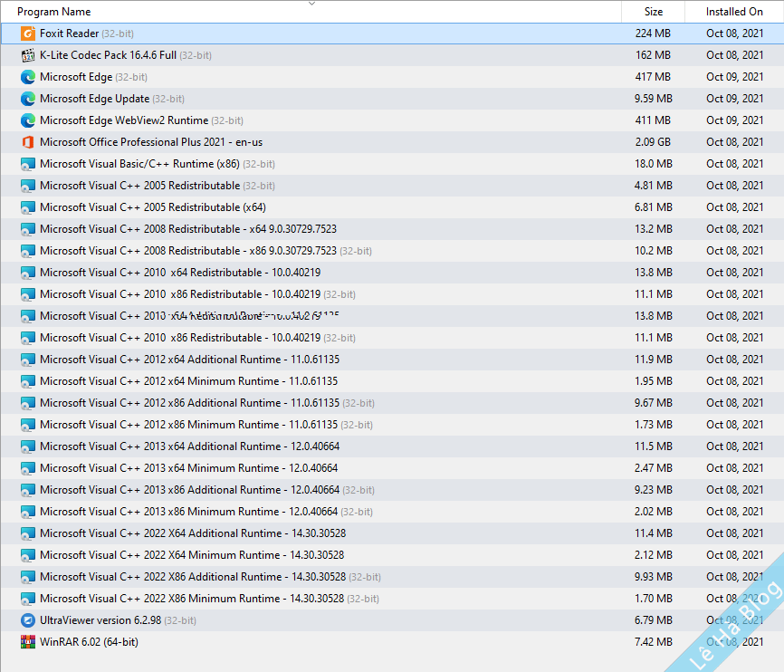The width and height of the screenshot is (784, 672).
Task: Click the "1.95 MB" size cell
Action: [653, 381]
